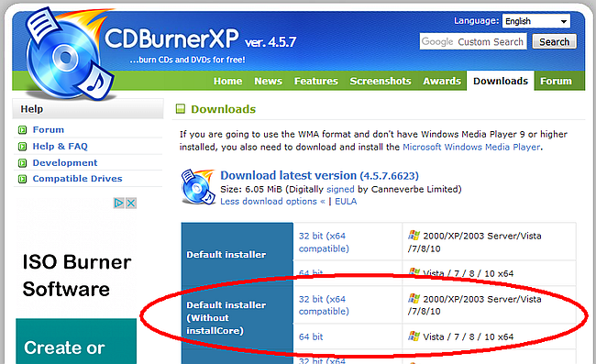Image resolution: width=596 pixels, height=364 pixels.
Task: Go to the Home tab
Action: coord(227,81)
